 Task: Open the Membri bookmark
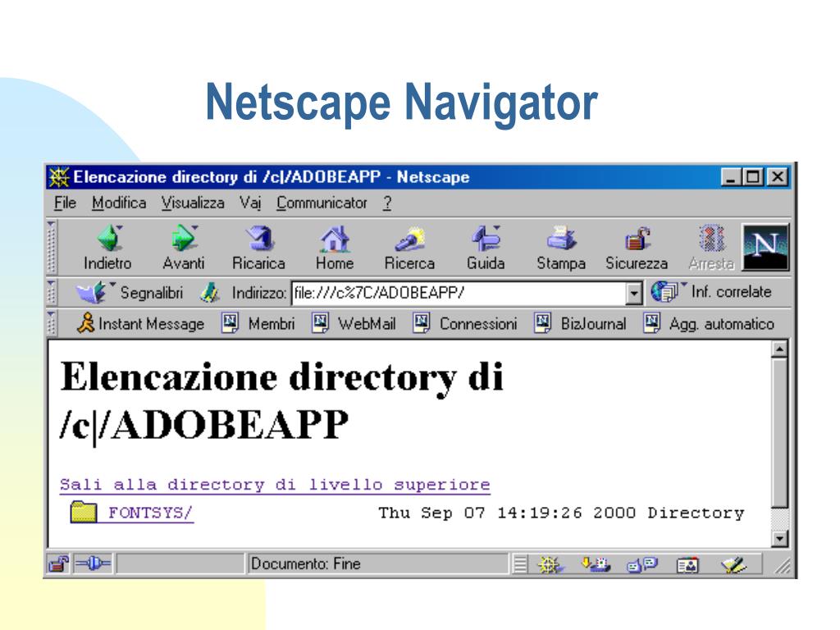click(258, 323)
